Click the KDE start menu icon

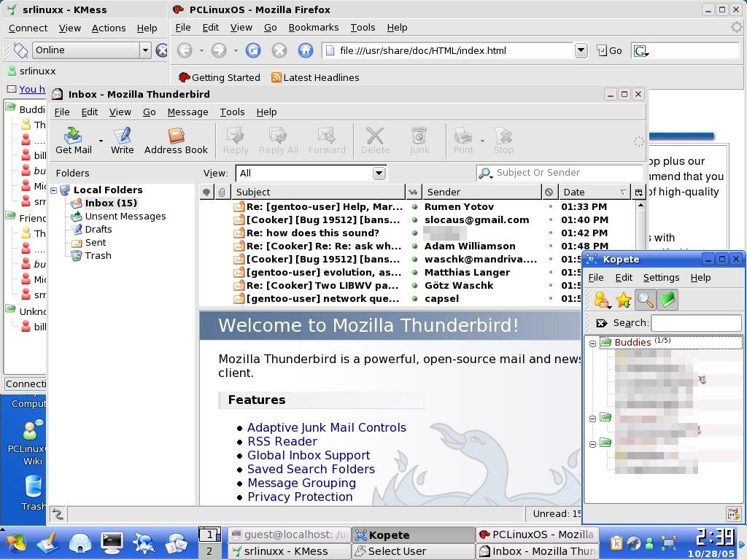pyautogui.click(x=15, y=544)
